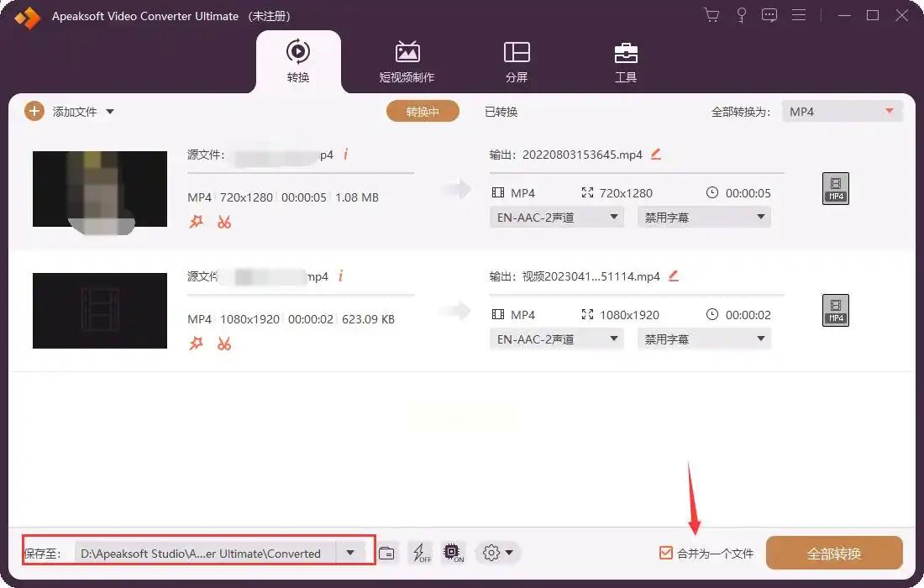This screenshot has height=588, width=924.
Task: Select the second video black thumbnail
Action: pyautogui.click(x=100, y=311)
